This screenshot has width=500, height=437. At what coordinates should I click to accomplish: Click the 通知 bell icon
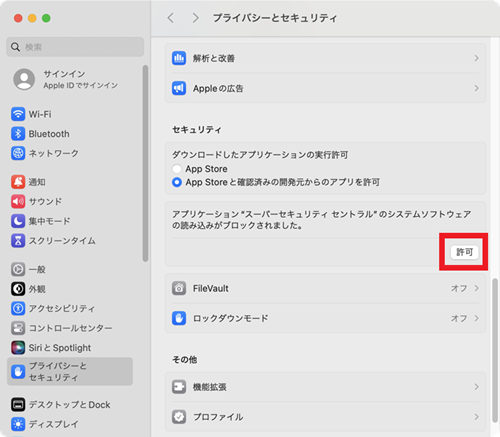coord(18,182)
